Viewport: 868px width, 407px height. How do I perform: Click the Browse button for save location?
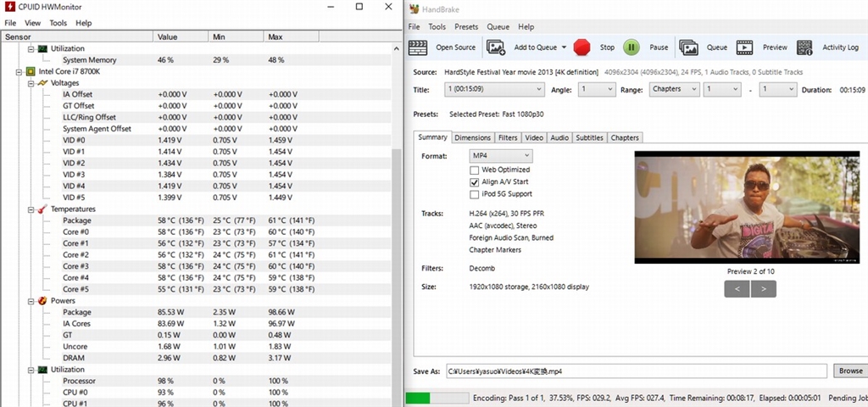[x=849, y=371]
